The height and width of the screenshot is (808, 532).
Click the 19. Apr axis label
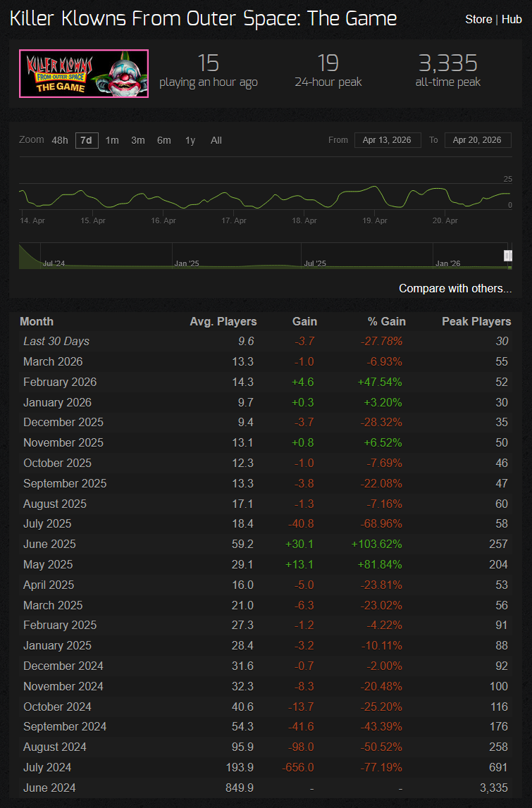click(375, 220)
